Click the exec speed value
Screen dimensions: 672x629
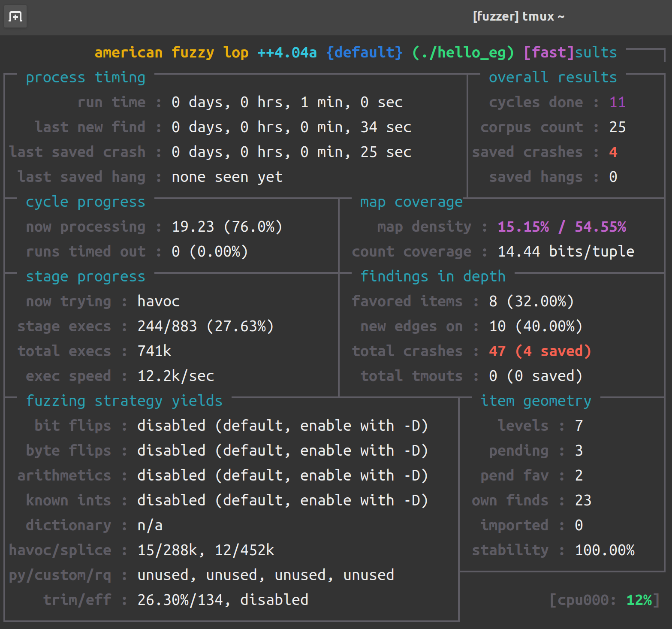tap(176, 375)
